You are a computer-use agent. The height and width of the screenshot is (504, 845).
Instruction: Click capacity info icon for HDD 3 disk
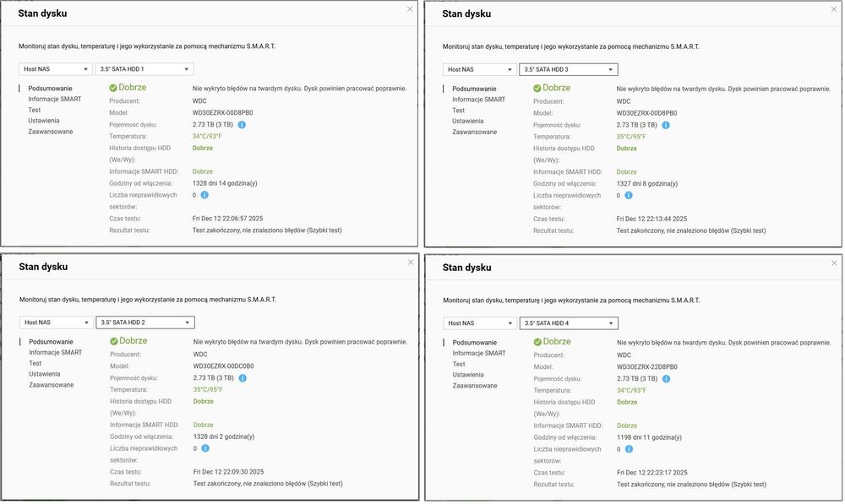point(666,125)
